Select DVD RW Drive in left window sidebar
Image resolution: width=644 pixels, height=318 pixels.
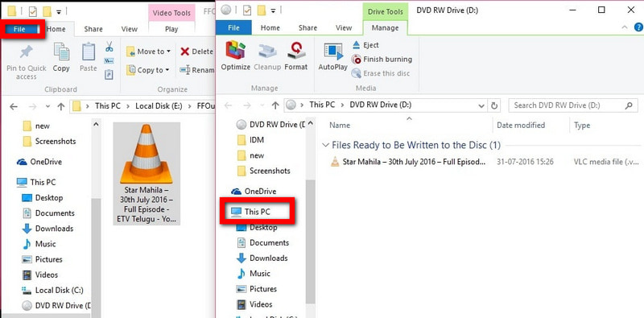click(56, 305)
